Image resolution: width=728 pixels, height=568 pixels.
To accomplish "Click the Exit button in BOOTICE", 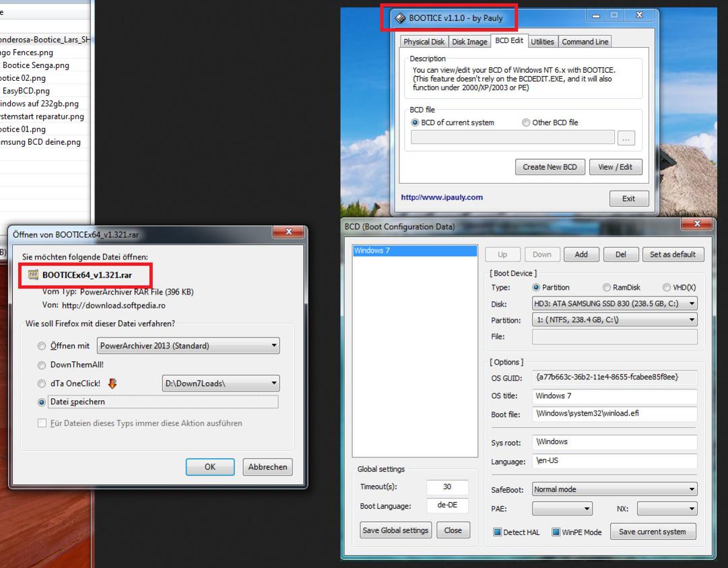I will pos(628,198).
